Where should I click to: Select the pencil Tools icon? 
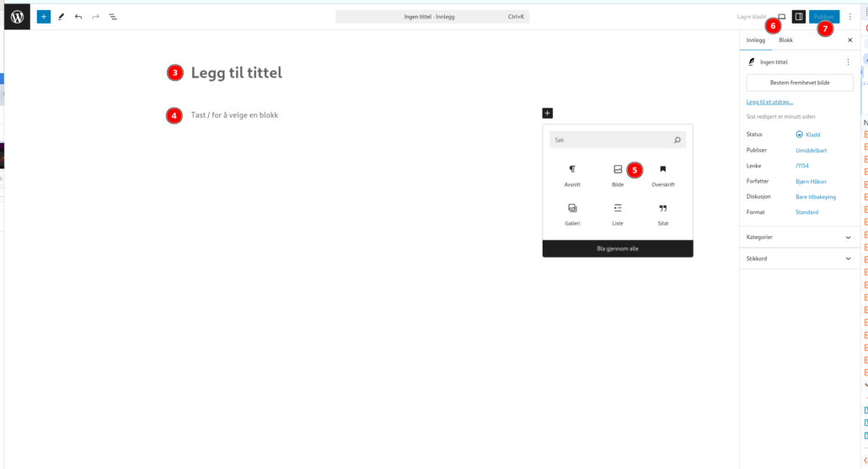pos(61,16)
